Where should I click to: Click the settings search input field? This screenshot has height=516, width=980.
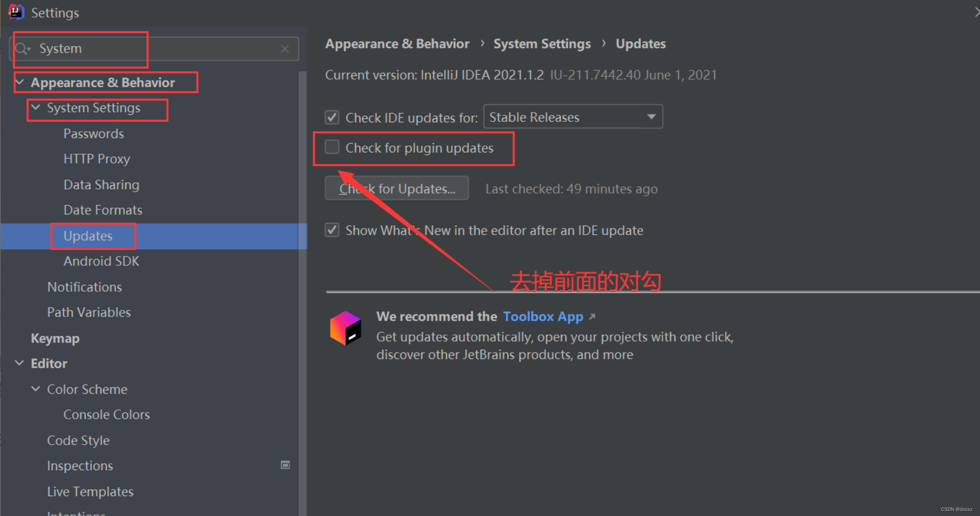click(154, 49)
